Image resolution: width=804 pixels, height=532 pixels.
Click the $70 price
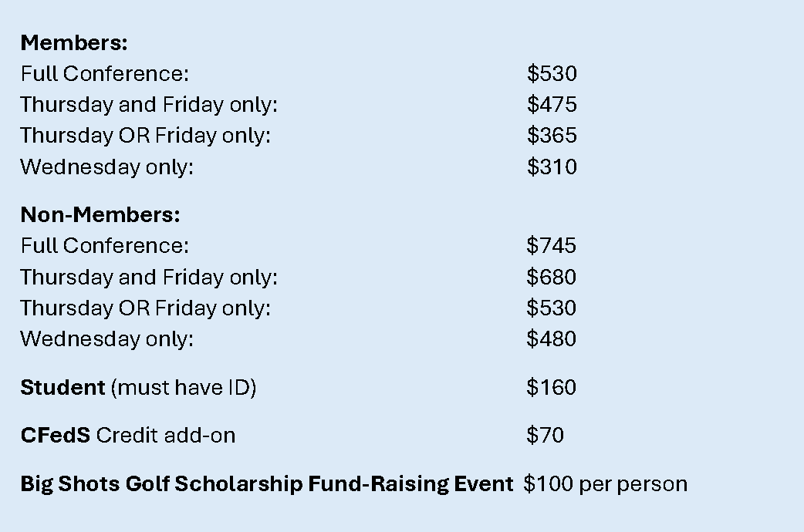coord(545,435)
